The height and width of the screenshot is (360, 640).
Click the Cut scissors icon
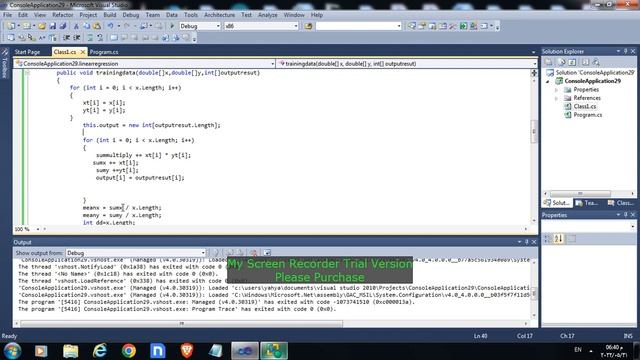tap(76, 26)
